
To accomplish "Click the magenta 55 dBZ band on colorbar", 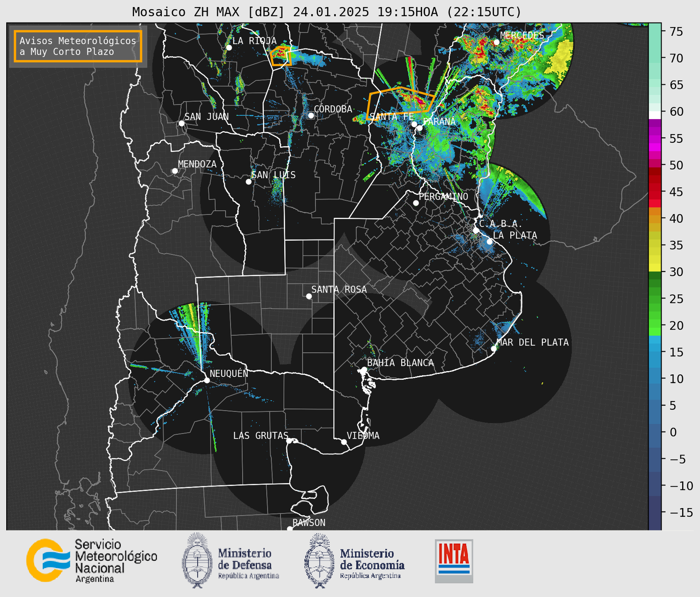I will coord(655,138).
